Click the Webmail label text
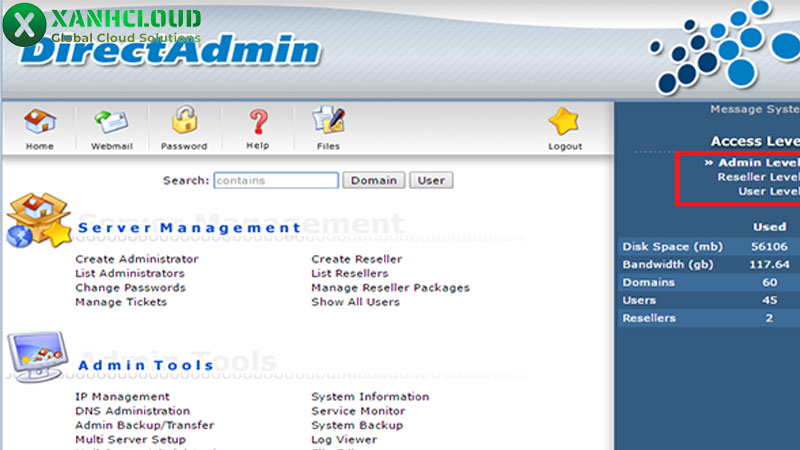The width and height of the screenshot is (800, 450). [x=112, y=146]
